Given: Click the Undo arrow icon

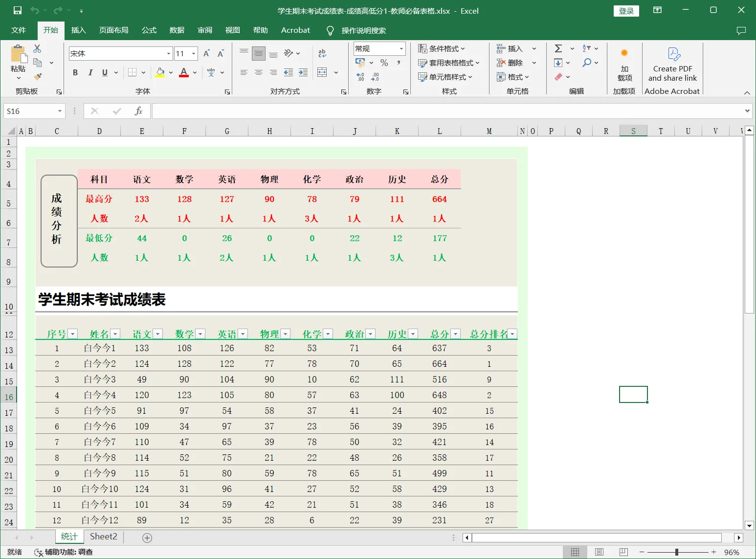Looking at the screenshot, I should [35, 10].
